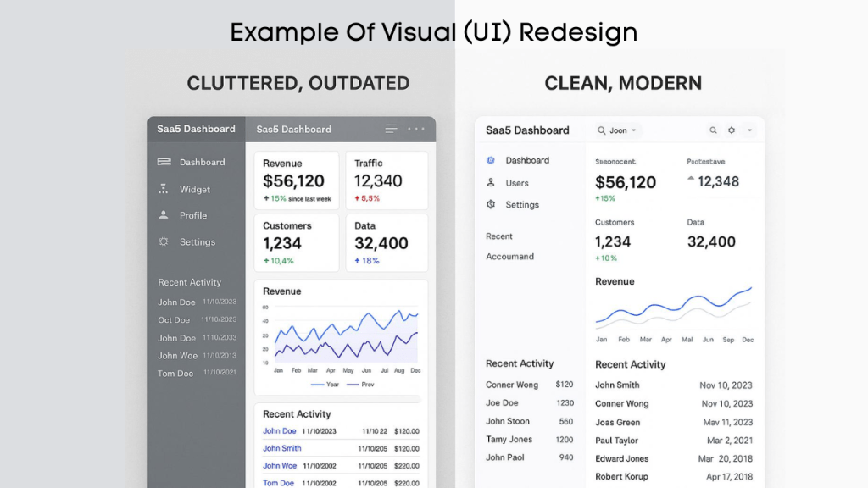This screenshot has width=868, height=488.
Task: Open the three-dot menu in the old header
Action: coord(416,129)
